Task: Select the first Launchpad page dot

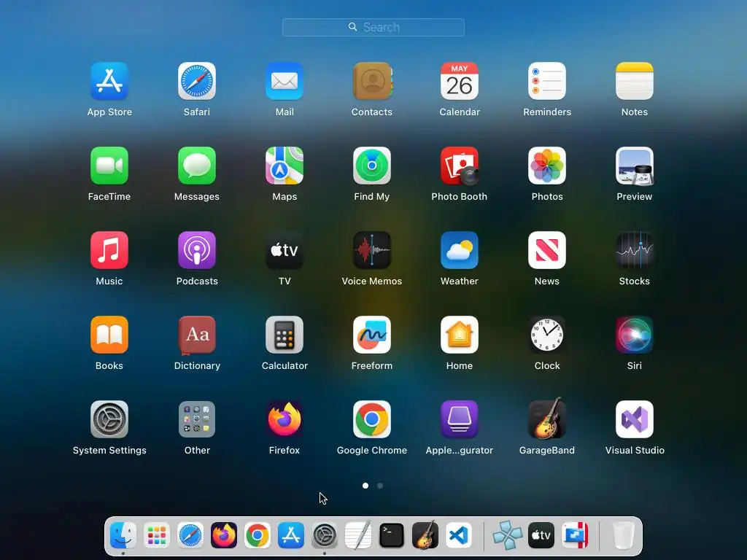Action: point(365,486)
